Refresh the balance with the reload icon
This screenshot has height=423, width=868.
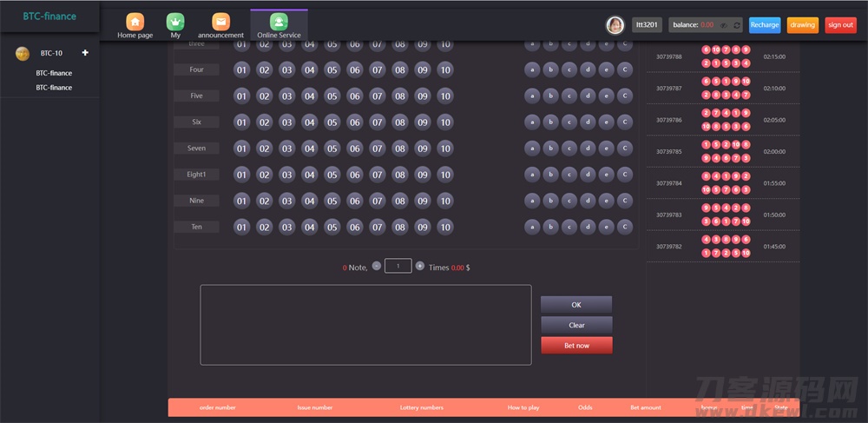pos(736,25)
